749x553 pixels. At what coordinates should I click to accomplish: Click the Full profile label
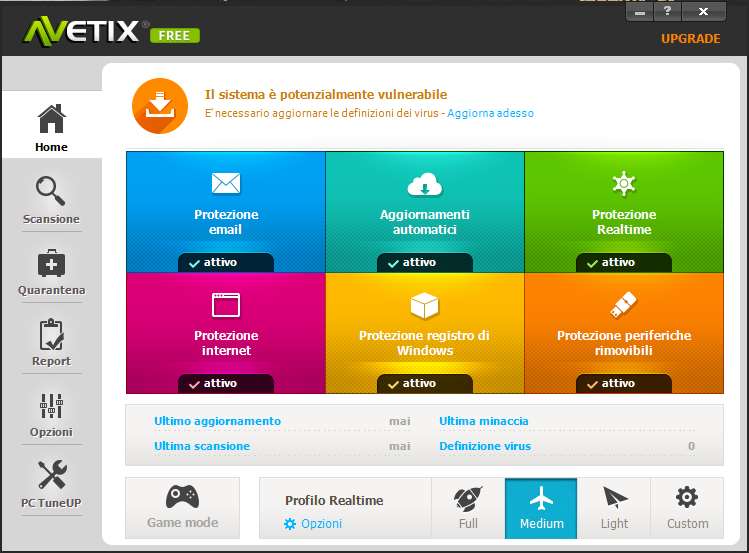468,524
